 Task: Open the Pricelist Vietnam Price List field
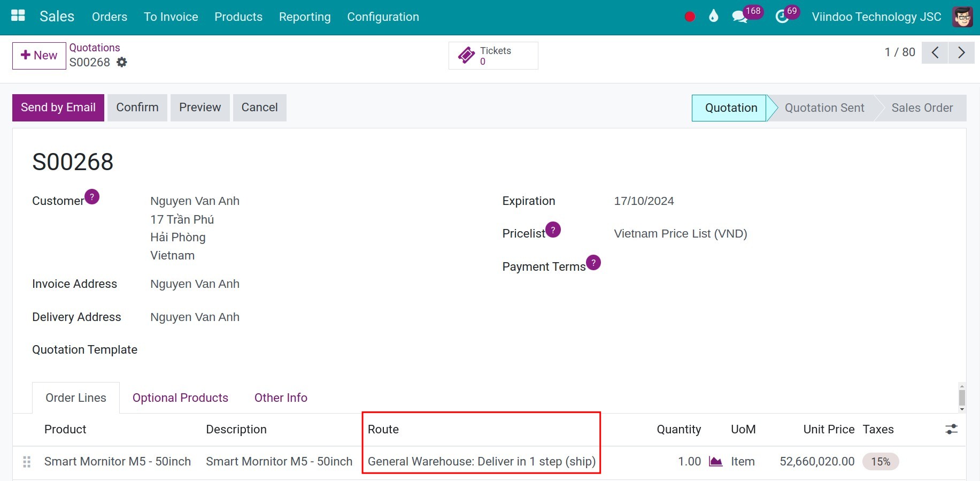click(x=681, y=234)
